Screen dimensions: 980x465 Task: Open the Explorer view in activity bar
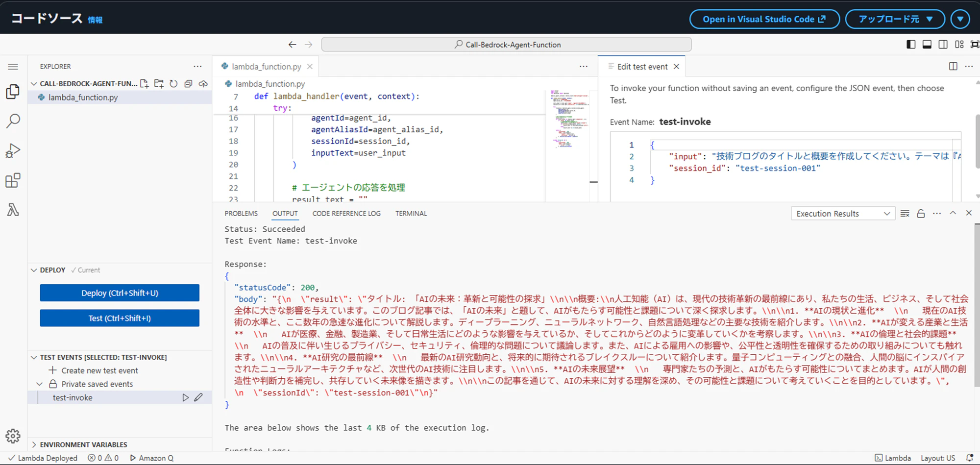13,92
